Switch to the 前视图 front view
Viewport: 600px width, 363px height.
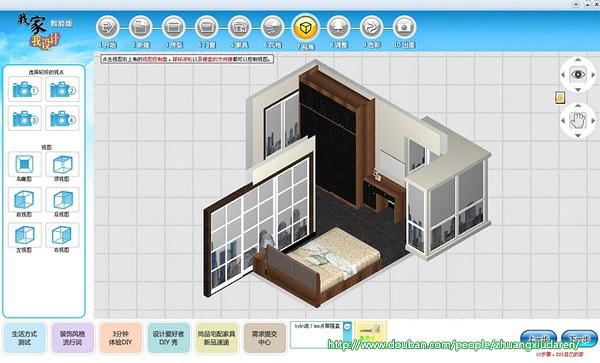click(x=25, y=200)
